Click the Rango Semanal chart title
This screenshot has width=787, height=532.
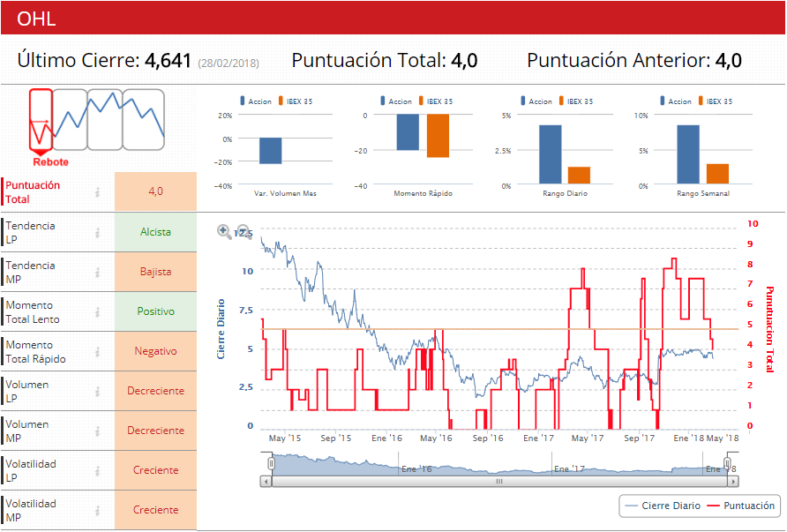point(702,193)
